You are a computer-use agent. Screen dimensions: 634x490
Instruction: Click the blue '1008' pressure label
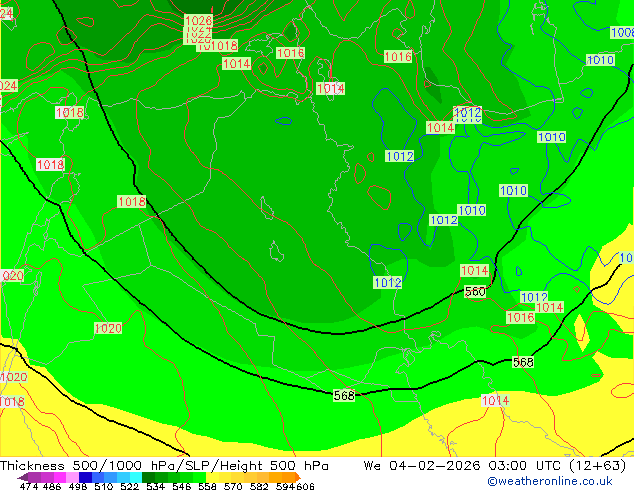[x=622, y=33]
